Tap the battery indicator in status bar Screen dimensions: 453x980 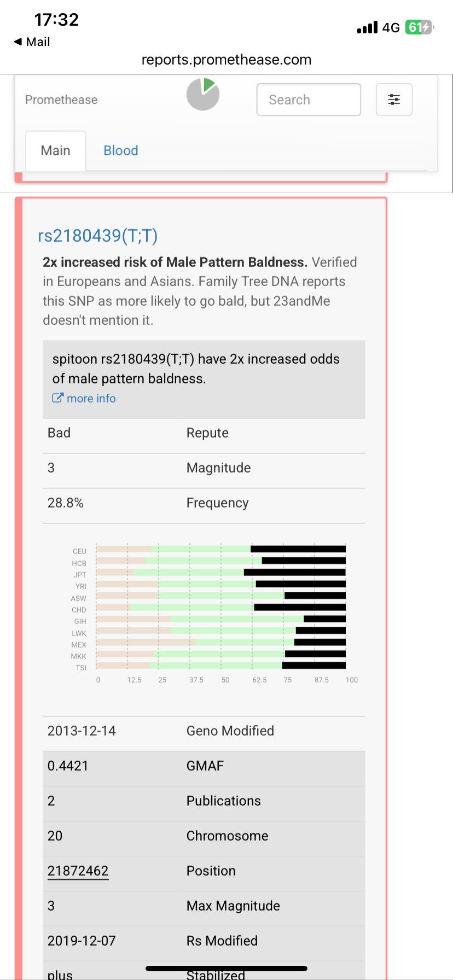pos(419,27)
